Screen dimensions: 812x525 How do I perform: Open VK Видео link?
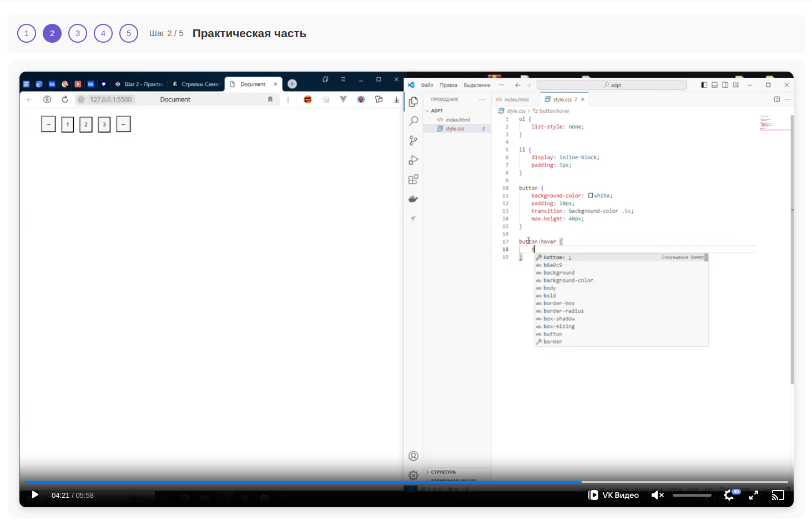(x=614, y=495)
